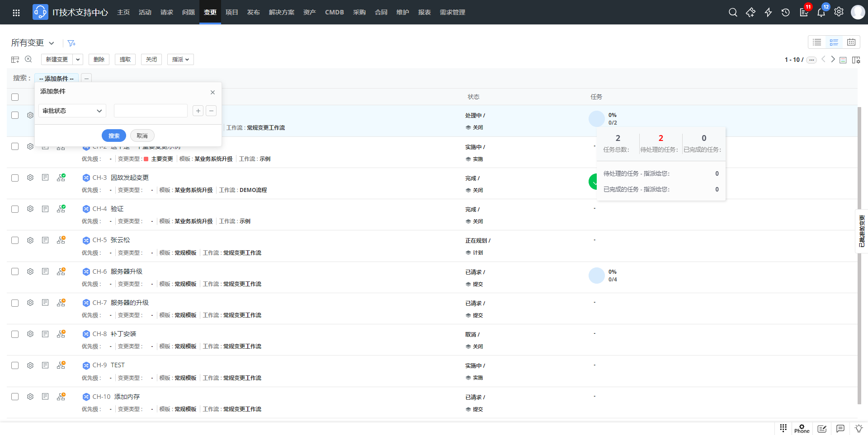The height and width of the screenshot is (435, 868).
Task: Click the advanced filter funnel icon
Action: point(71,43)
